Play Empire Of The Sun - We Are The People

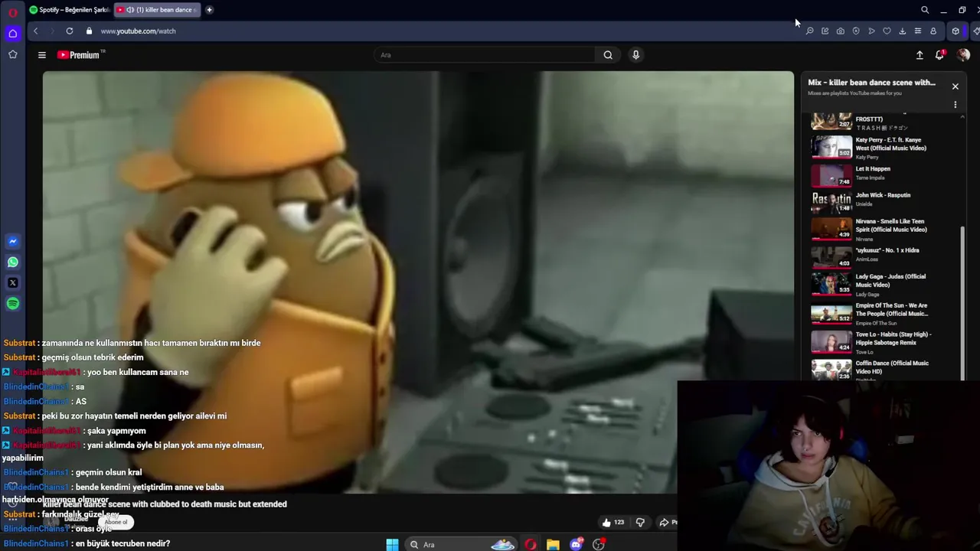click(891, 310)
